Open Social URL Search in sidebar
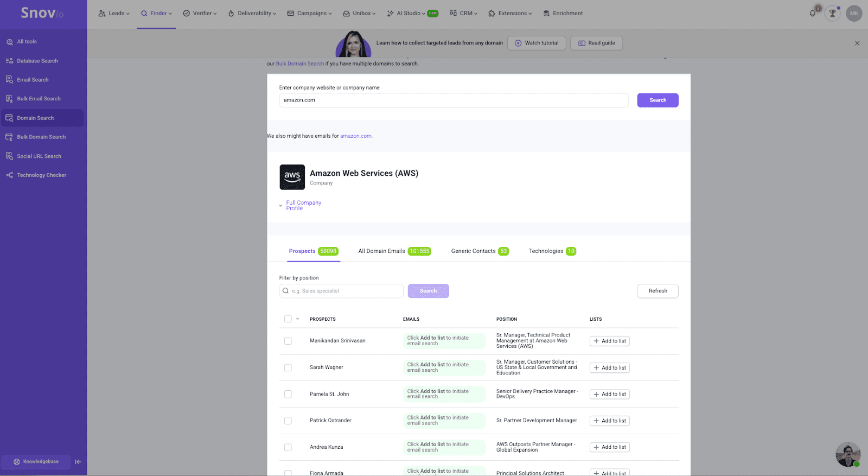The width and height of the screenshot is (868, 476). tap(39, 156)
